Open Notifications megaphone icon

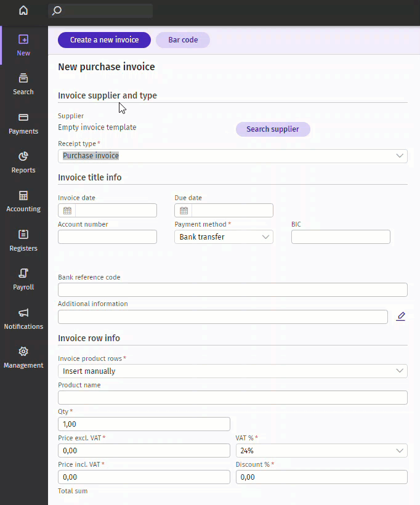click(x=23, y=313)
